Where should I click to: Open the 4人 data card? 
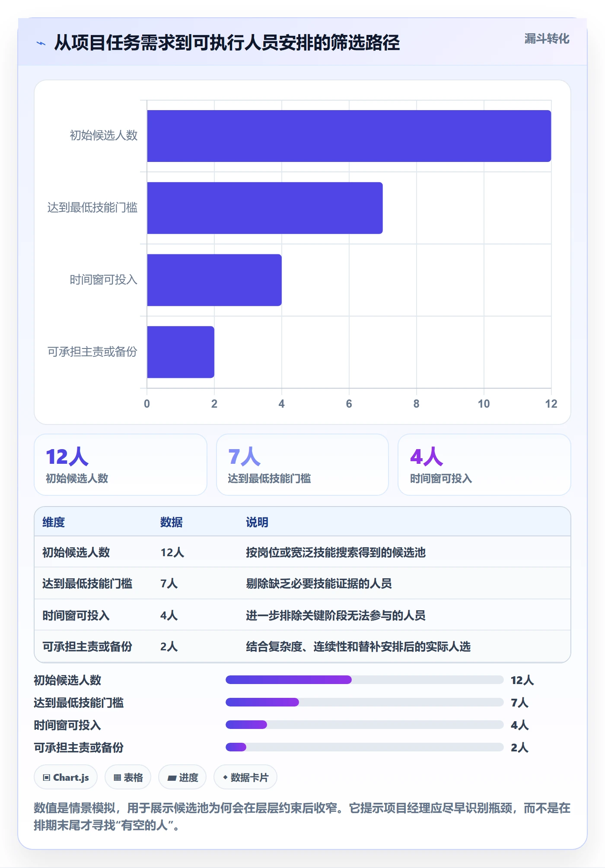point(484,465)
